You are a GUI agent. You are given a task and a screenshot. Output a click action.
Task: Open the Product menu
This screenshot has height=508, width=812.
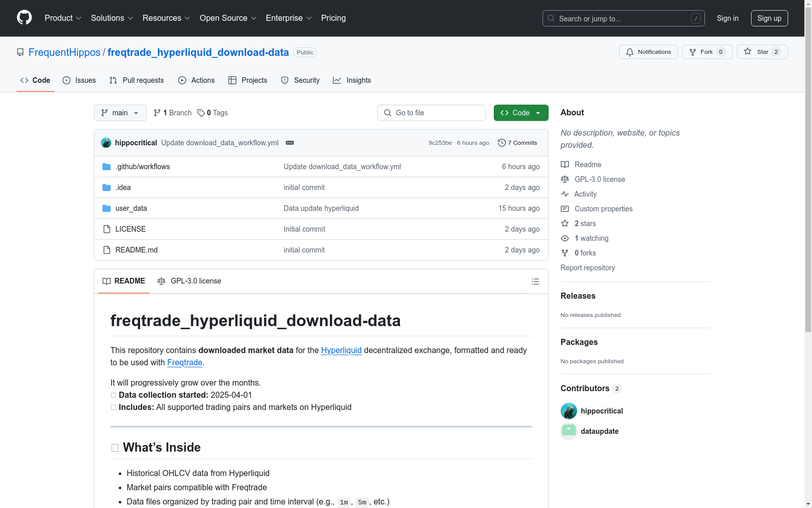63,18
